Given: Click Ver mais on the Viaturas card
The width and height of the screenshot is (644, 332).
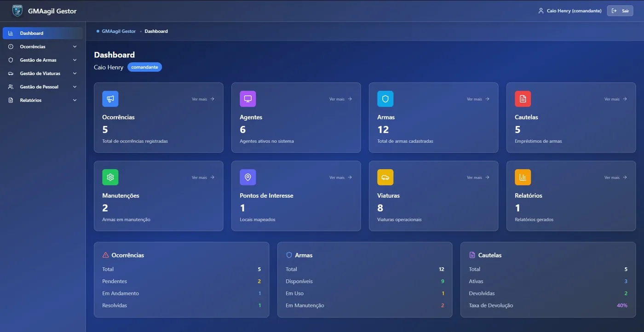Looking at the screenshot, I should tap(478, 177).
